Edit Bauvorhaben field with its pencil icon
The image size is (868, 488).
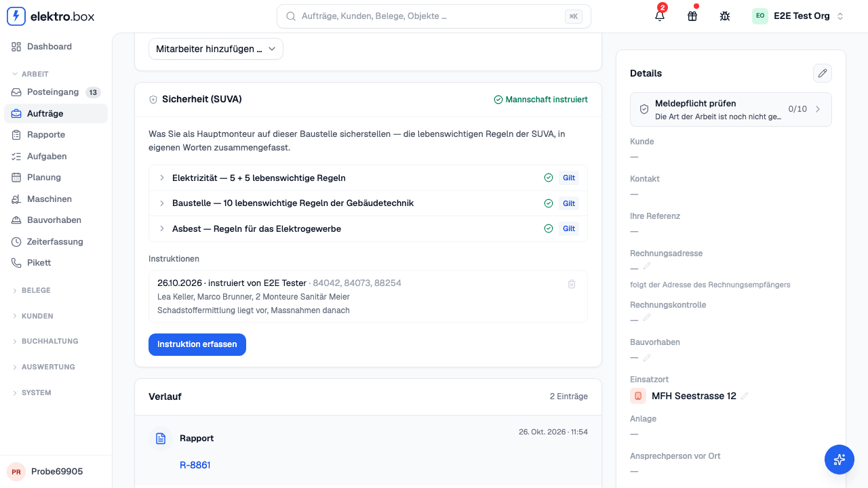pos(647,357)
